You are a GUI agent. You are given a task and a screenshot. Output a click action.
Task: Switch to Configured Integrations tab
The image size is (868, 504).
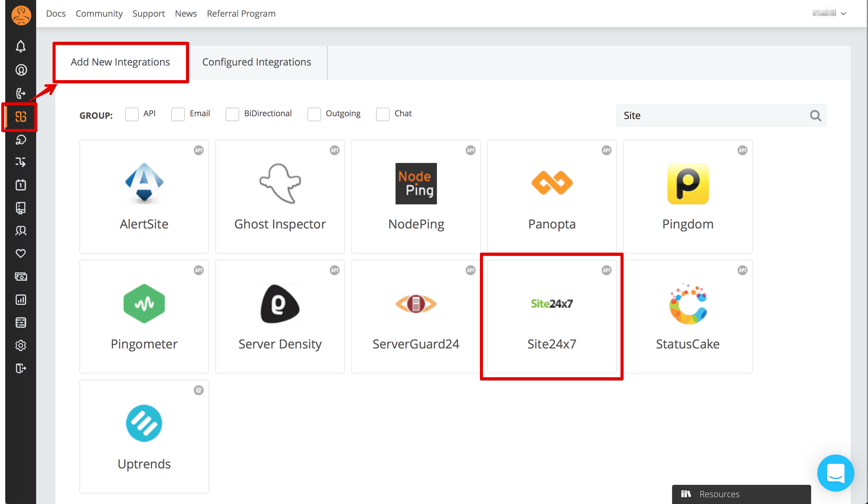coord(256,62)
